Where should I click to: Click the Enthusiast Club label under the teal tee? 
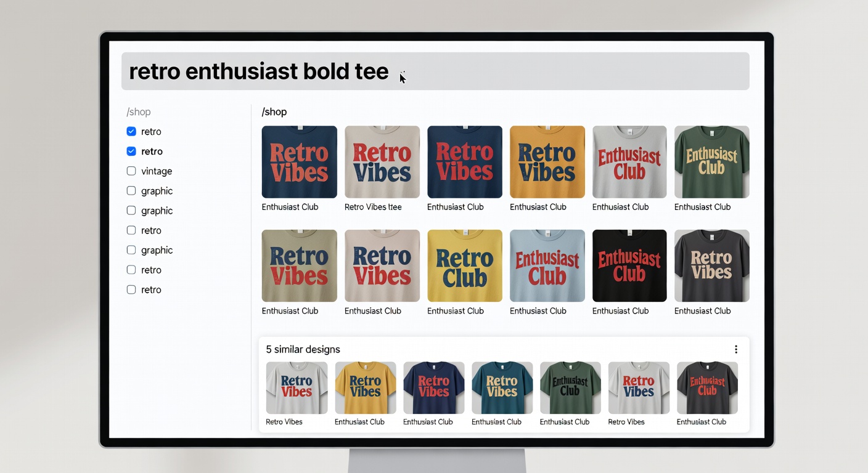coord(496,422)
